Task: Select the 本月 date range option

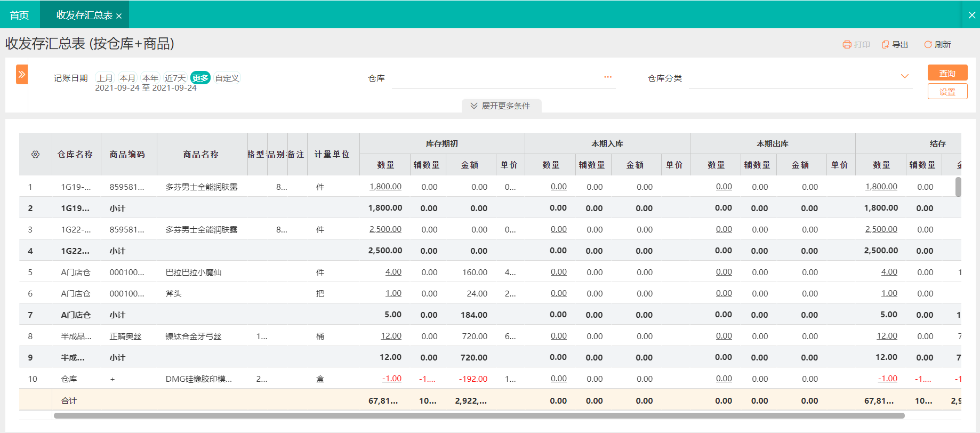Action: [x=127, y=78]
